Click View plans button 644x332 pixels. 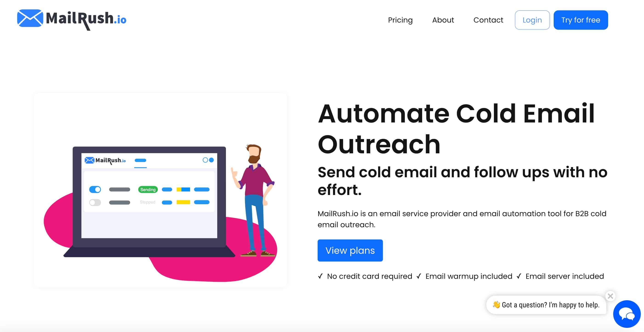click(x=350, y=250)
